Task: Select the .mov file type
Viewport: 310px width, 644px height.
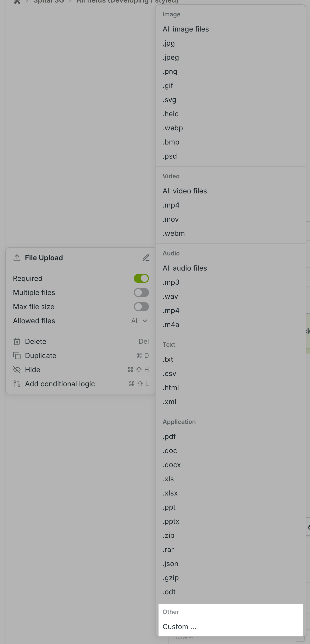Action: click(230, 219)
